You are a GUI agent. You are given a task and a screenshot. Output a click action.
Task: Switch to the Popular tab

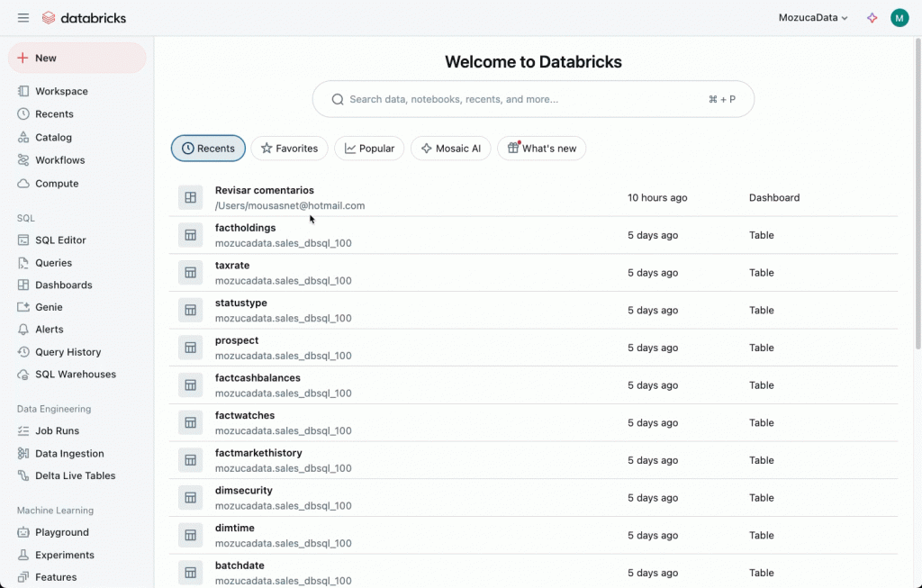pyautogui.click(x=369, y=149)
